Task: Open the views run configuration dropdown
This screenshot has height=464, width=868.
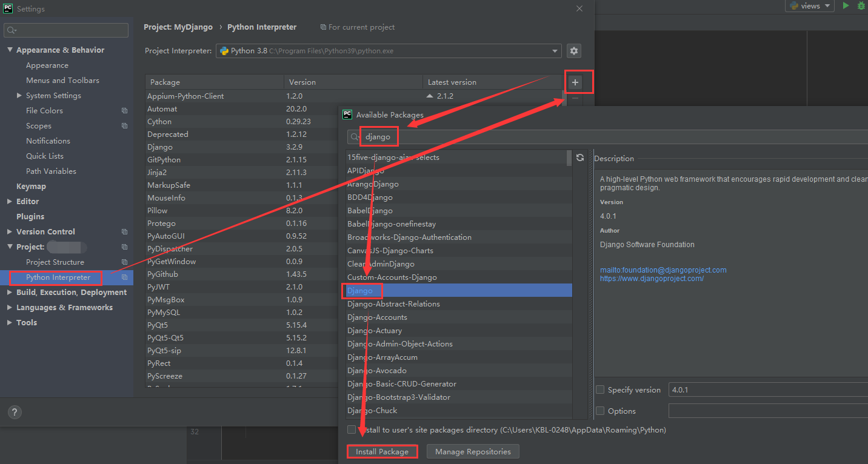Action: [x=810, y=5]
